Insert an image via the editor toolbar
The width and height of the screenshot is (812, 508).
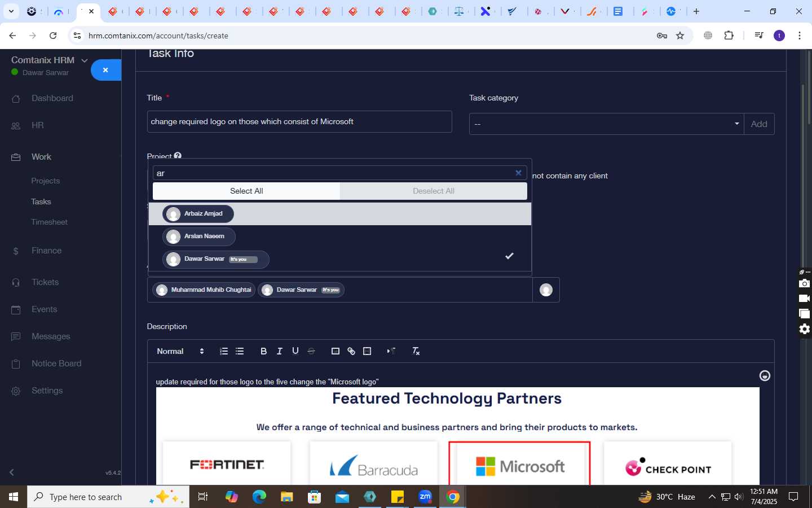[336, 351]
